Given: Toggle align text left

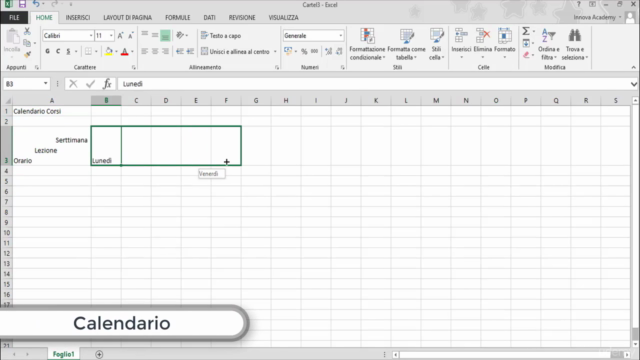Looking at the screenshot, I should coord(144,51).
